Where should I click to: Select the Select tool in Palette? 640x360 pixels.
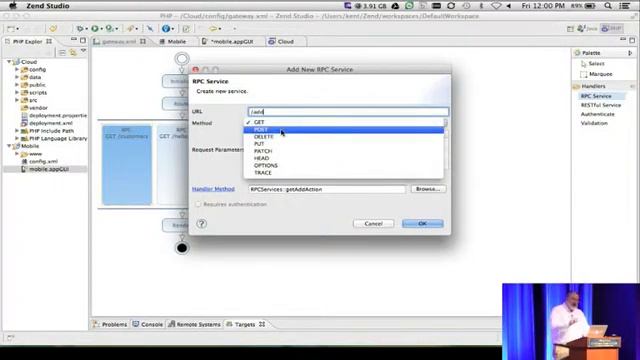coord(592,64)
